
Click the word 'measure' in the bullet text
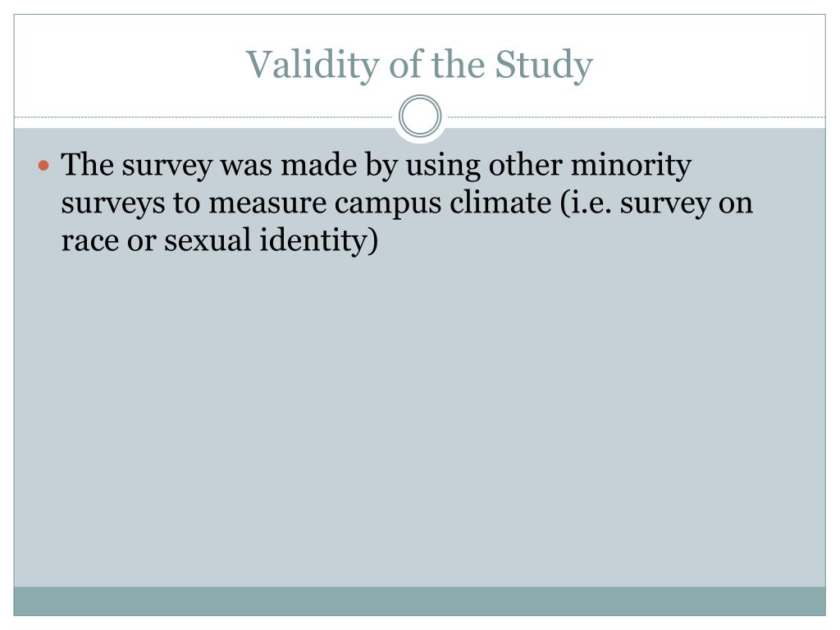tap(267, 203)
